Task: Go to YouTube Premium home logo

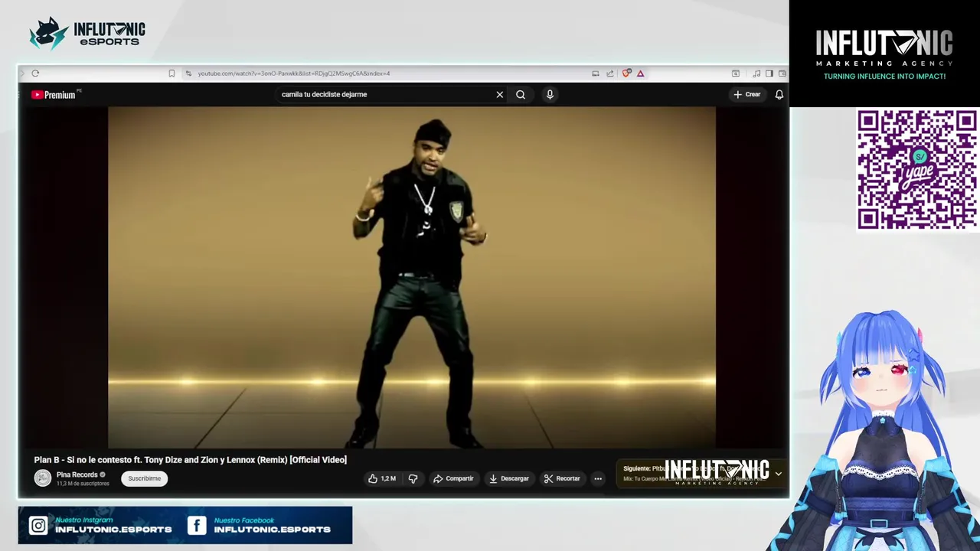Action: pyautogui.click(x=54, y=95)
